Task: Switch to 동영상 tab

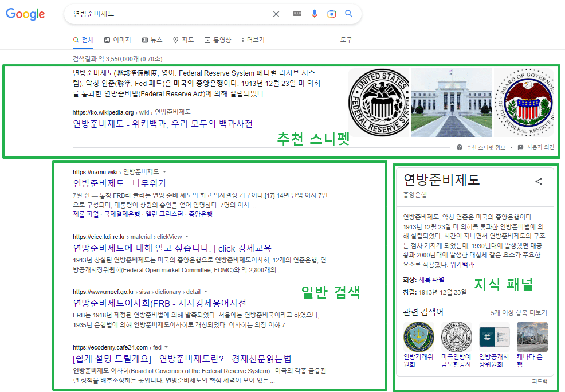Action: click(x=218, y=40)
